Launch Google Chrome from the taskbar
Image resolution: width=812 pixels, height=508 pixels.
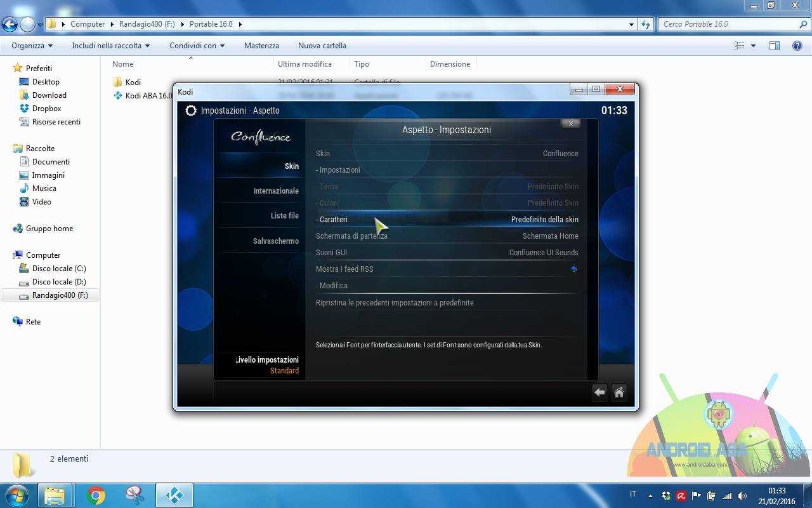96,495
